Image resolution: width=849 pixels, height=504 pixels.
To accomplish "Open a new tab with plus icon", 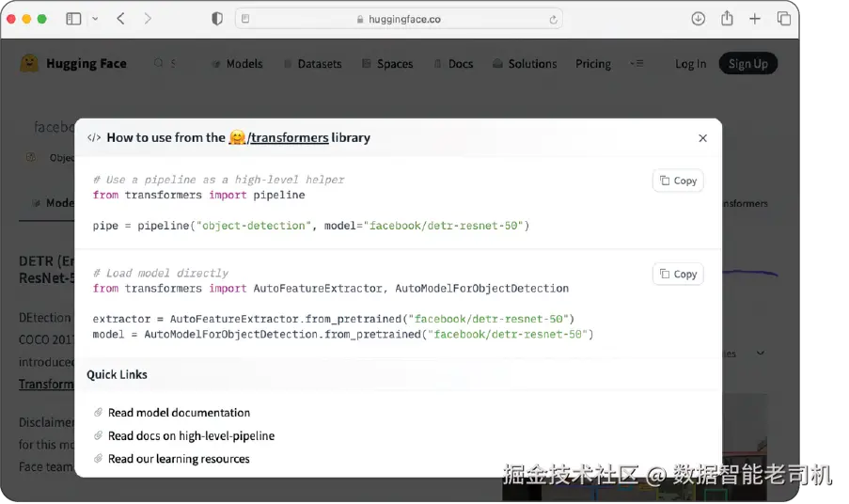I will pos(755,19).
